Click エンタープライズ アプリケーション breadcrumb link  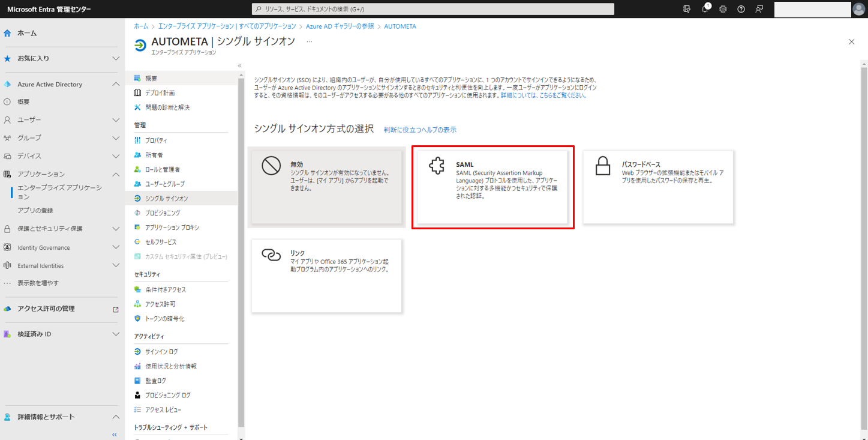(227, 26)
